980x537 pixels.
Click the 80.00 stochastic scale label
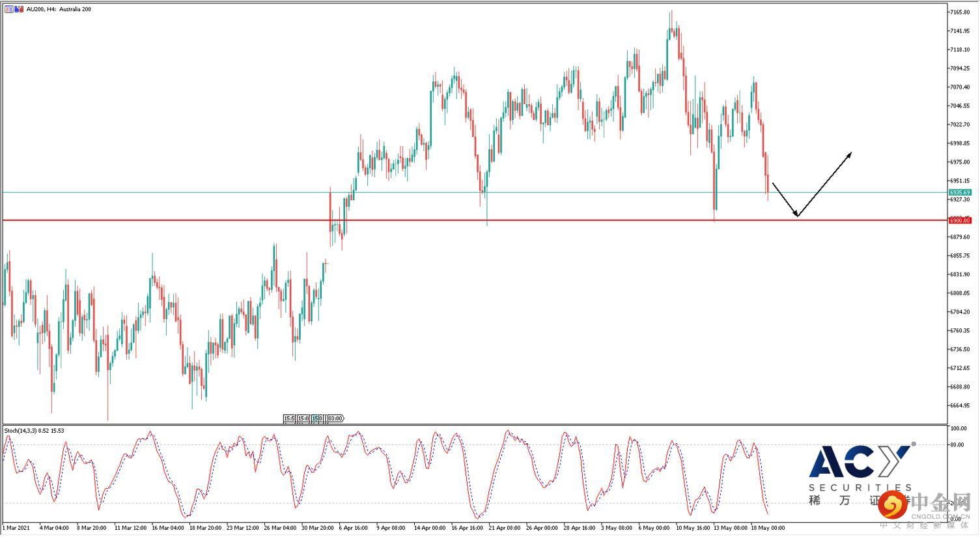point(958,446)
